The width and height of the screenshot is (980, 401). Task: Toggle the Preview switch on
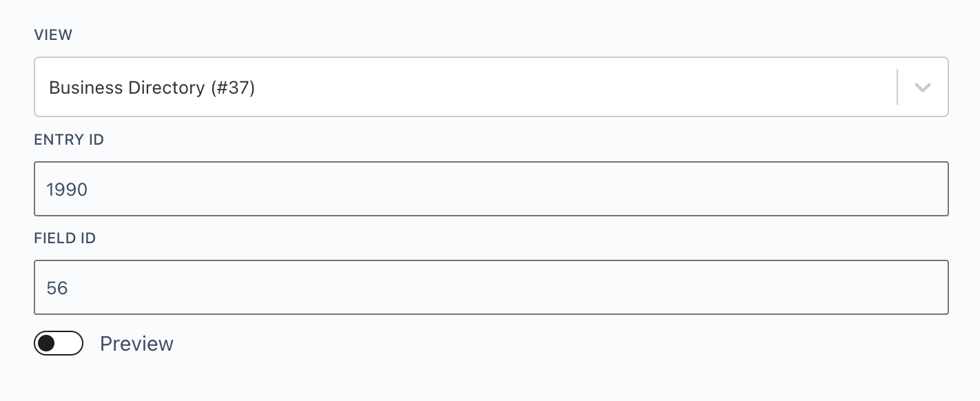coord(59,343)
